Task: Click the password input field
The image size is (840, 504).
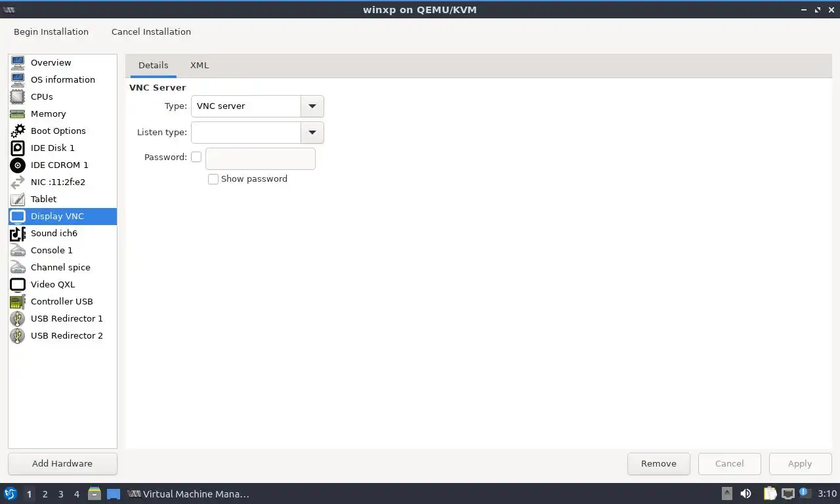Action: (261, 158)
